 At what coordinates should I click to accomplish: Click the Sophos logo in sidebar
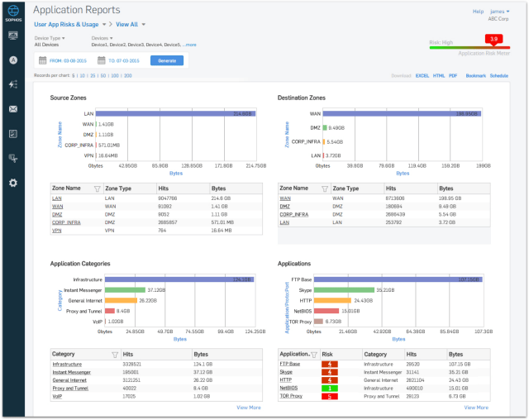click(x=13, y=12)
